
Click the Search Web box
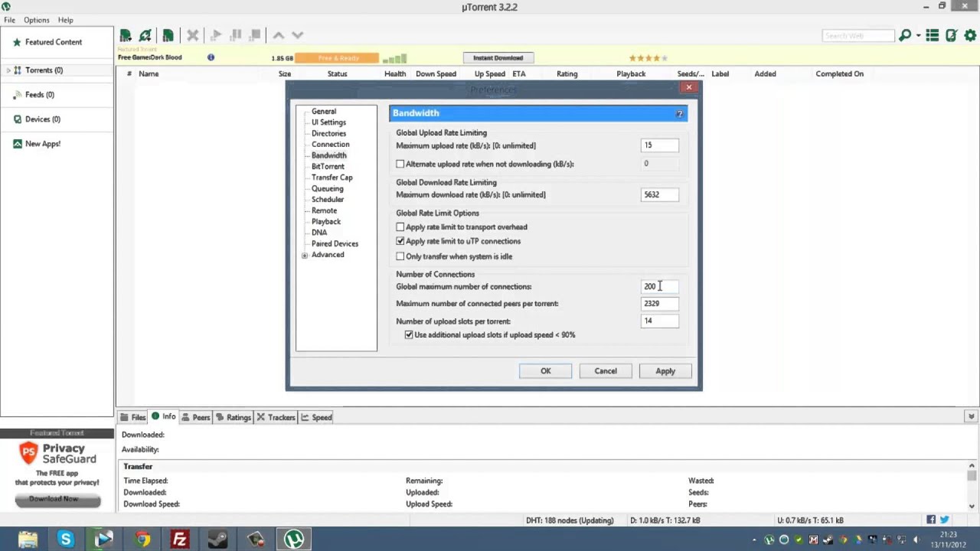point(858,36)
